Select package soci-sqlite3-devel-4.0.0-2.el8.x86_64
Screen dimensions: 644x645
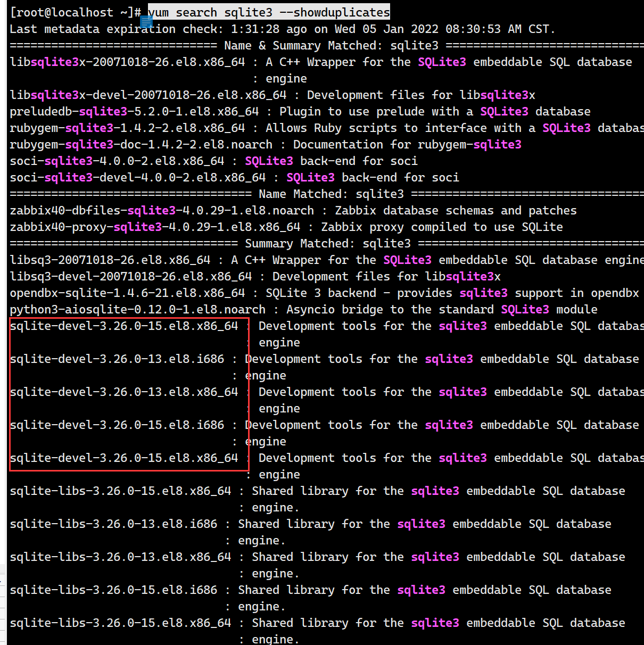point(138,177)
